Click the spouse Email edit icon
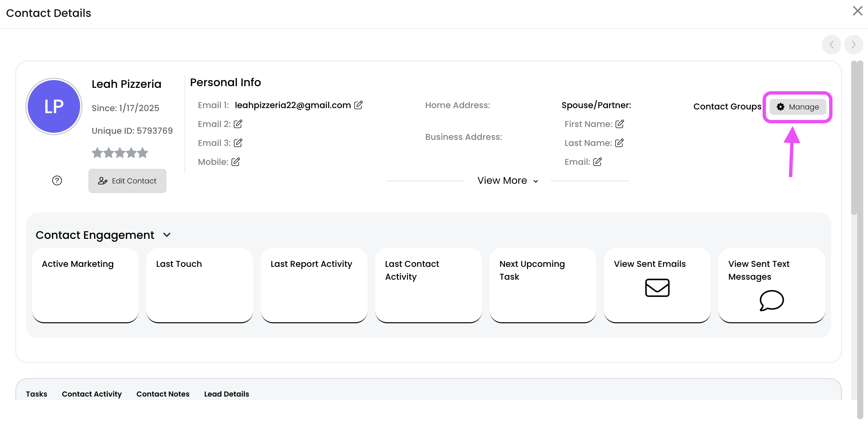Screen dimensions: 868x429 pyautogui.click(x=597, y=162)
